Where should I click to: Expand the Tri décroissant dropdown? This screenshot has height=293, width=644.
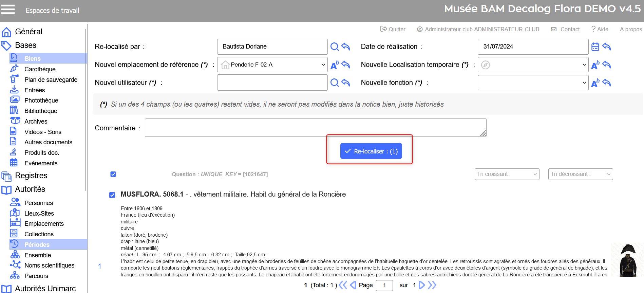click(580, 174)
